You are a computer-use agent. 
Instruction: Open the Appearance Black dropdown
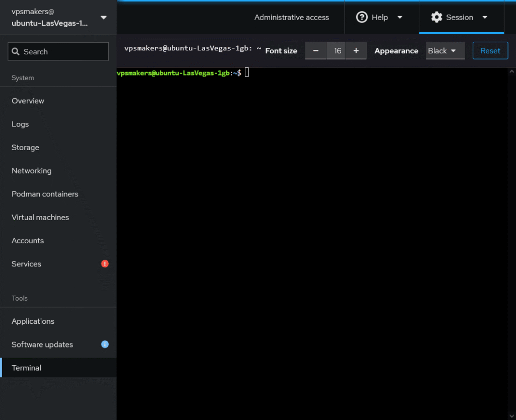click(445, 51)
